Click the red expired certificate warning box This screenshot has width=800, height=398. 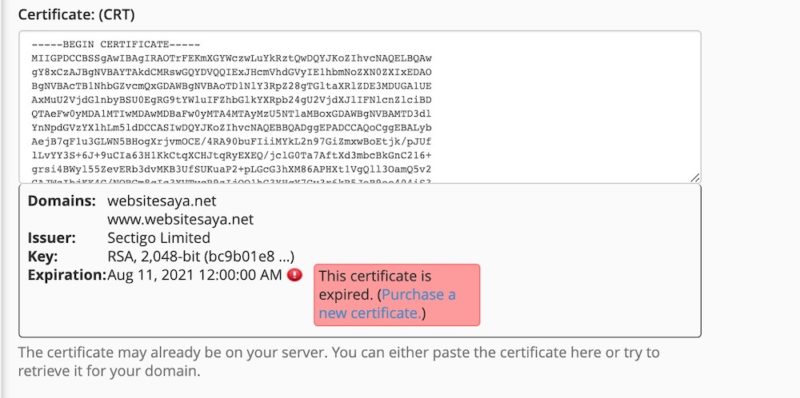tap(397, 294)
